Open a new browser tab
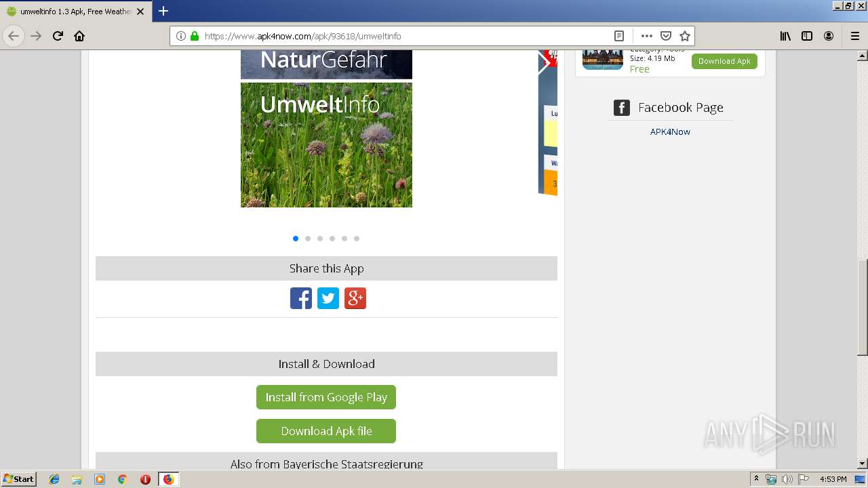This screenshot has width=868, height=488. [x=163, y=11]
